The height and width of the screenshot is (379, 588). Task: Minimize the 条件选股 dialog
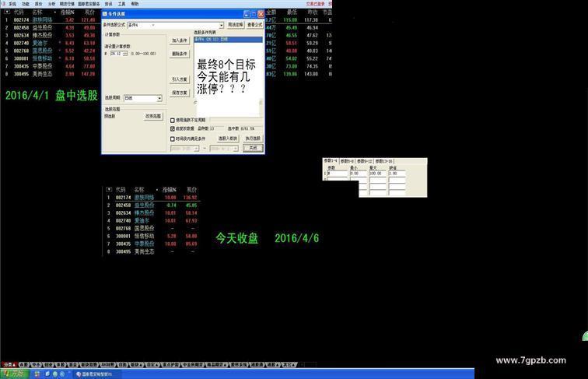(247, 14)
